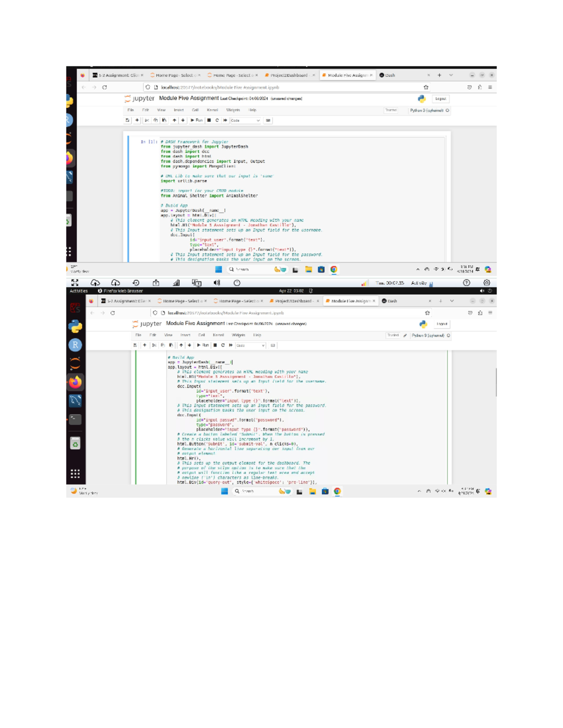The image size is (563, 728).
Task: Launch Terminal from the Ubuntu dock
Action: coord(75,419)
